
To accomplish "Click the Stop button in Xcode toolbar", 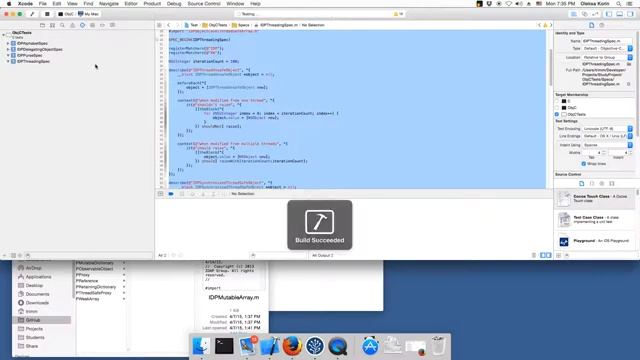I will coord(47,14).
